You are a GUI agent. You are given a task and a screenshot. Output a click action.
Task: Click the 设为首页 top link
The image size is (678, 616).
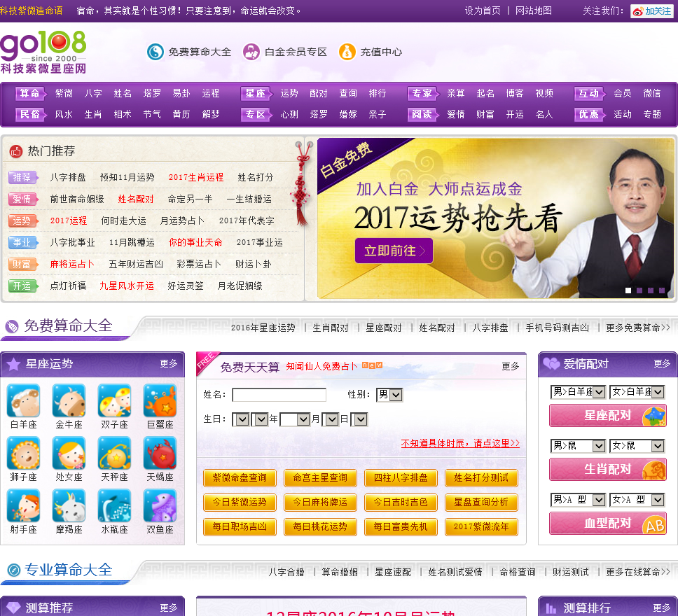483,10
